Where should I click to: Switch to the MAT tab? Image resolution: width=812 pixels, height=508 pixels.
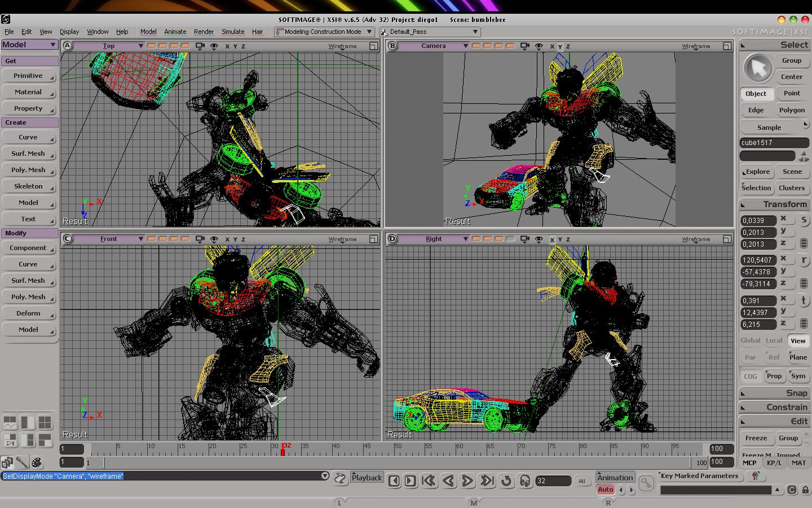click(x=798, y=462)
